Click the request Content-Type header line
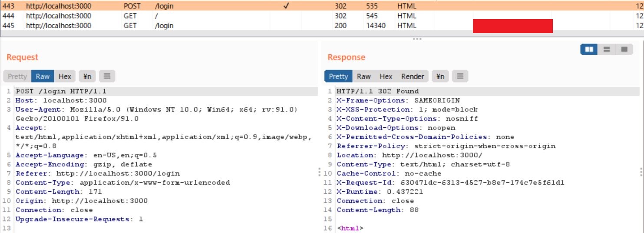This screenshot has height=233, width=644. point(123,183)
